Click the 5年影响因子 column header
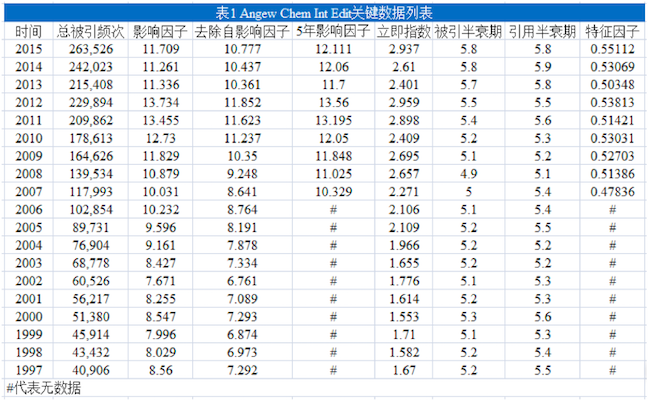 point(333,31)
